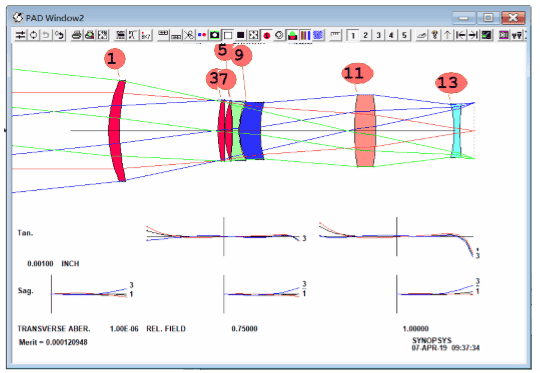540x373 pixels.
Task: Click the 'Merit = 0.000120948' text
Action: [x=53, y=342]
